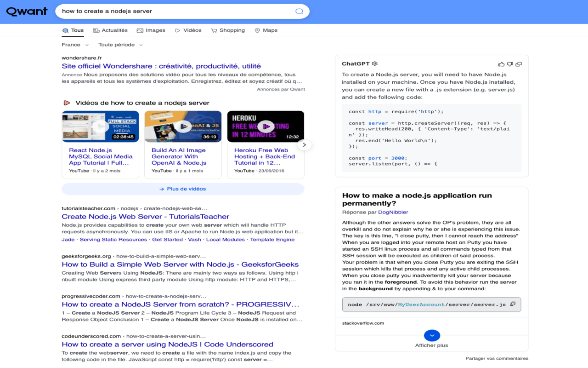The image size is (588, 368).
Task: Open the Toute période dropdown
Action: coord(120,45)
